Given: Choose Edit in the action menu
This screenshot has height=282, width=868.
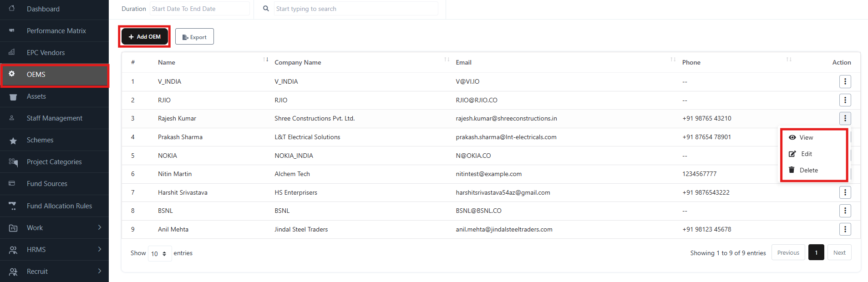Looking at the screenshot, I should tap(806, 154).
